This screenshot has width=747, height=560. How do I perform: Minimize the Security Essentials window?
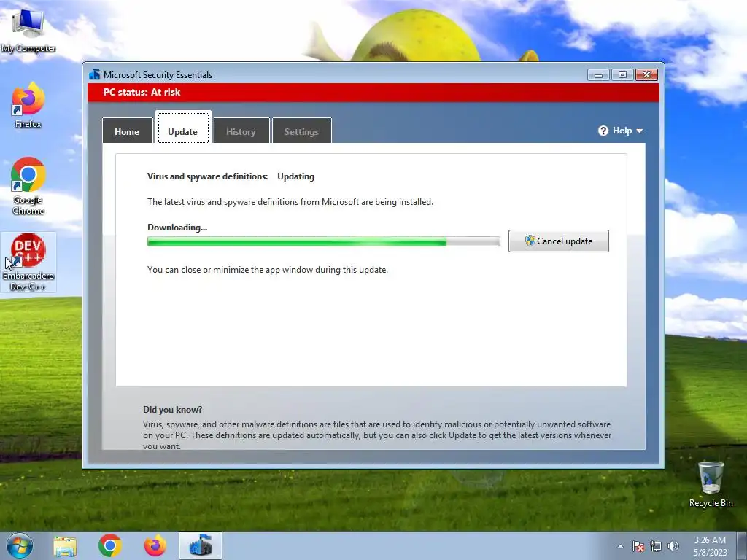point(598,75)
